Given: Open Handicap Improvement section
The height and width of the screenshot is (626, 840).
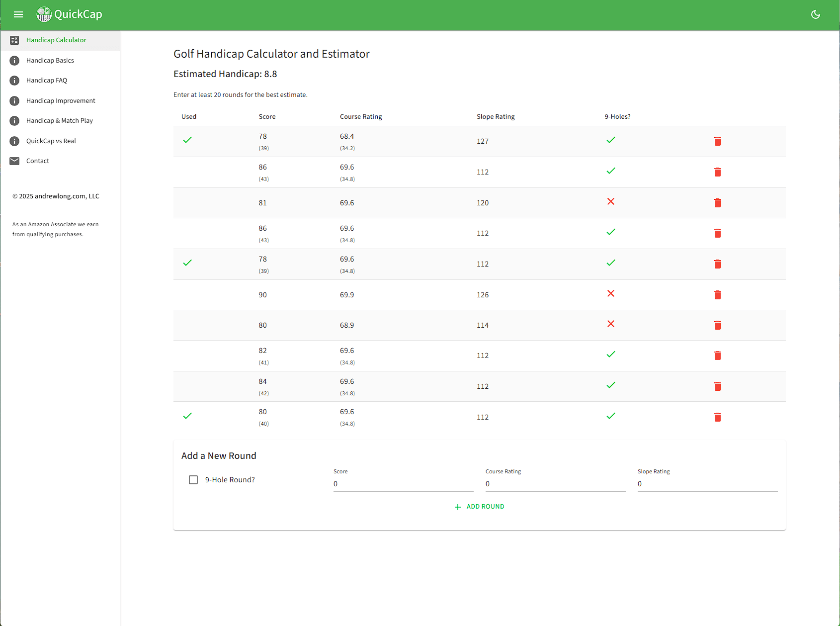Looking at the screenshot, I should click(61, 101).
